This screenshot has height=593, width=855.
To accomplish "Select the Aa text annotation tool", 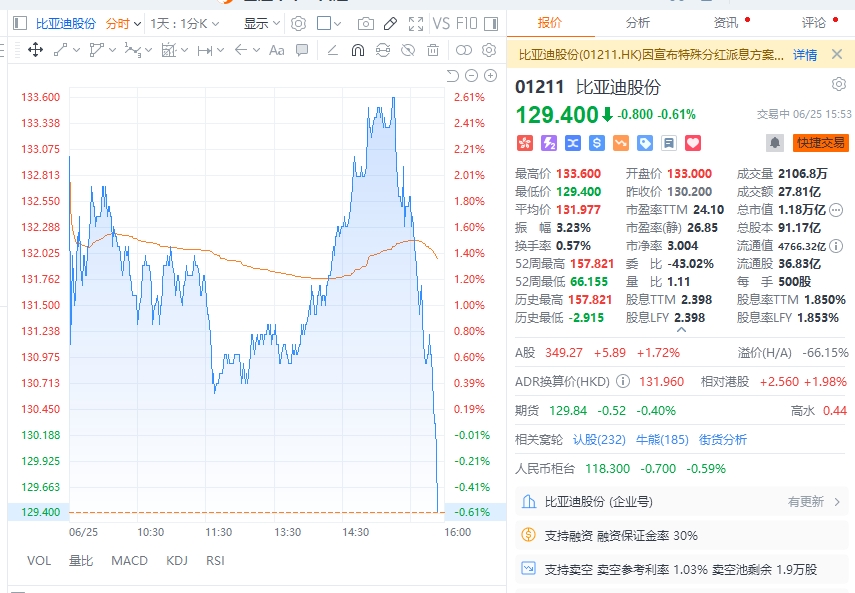I will point(277,50).
